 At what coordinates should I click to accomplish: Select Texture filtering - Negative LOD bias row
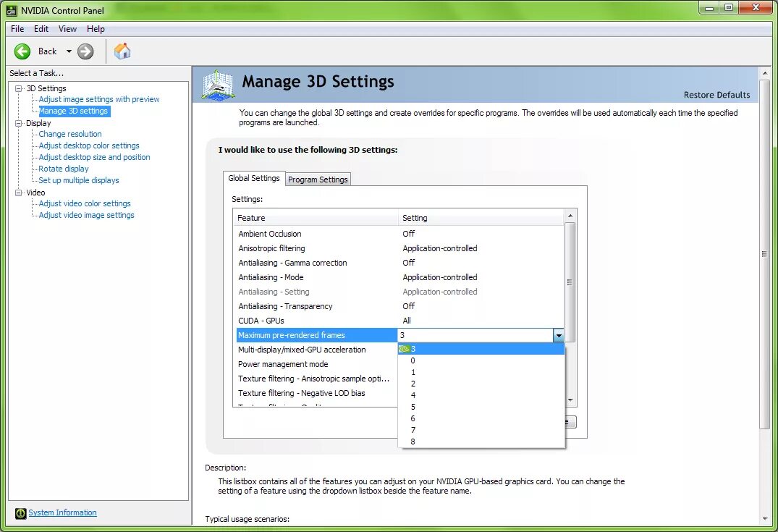coord(316,393)
